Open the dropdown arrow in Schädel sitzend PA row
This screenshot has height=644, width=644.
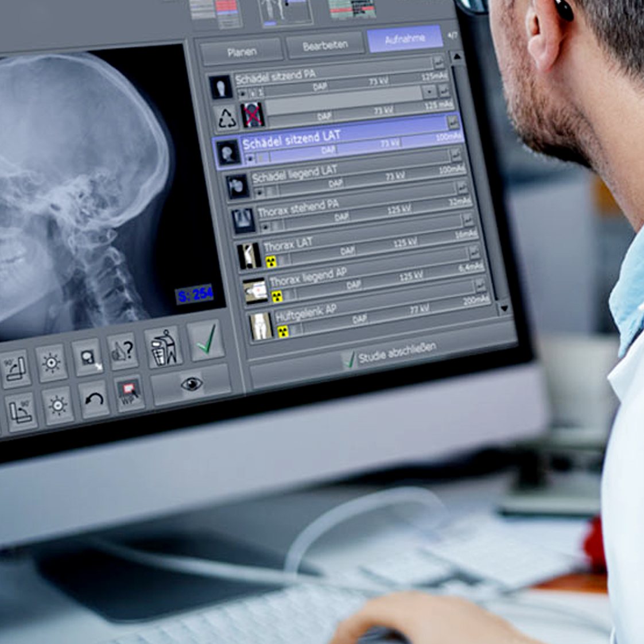tap(429, 92)
